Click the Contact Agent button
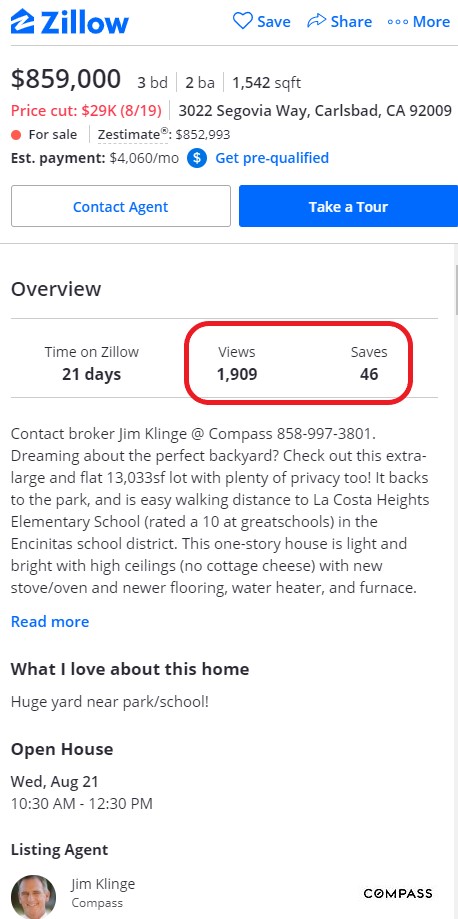 click(121, 206)
